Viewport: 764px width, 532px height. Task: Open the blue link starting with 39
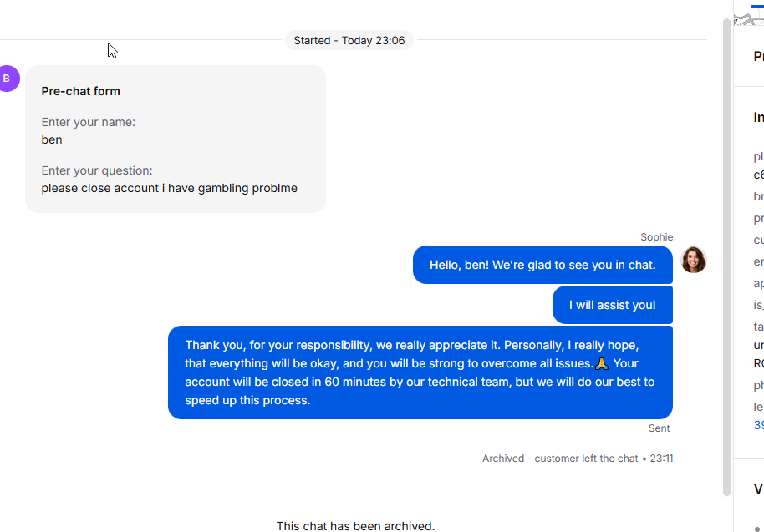[x=759, y=425]
